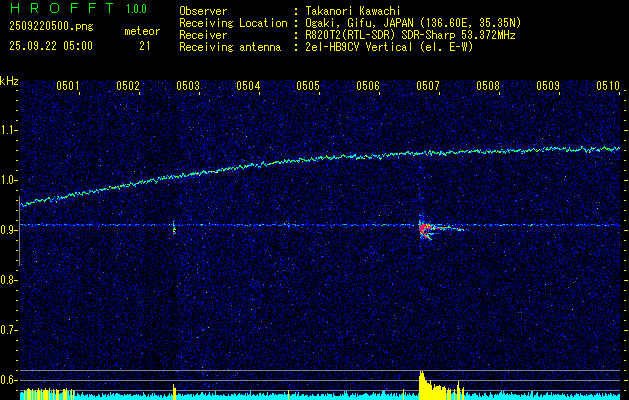The width and height of the screenshot is (629, 400).
Task: Click the 0501 time marker
Action: 68,86
